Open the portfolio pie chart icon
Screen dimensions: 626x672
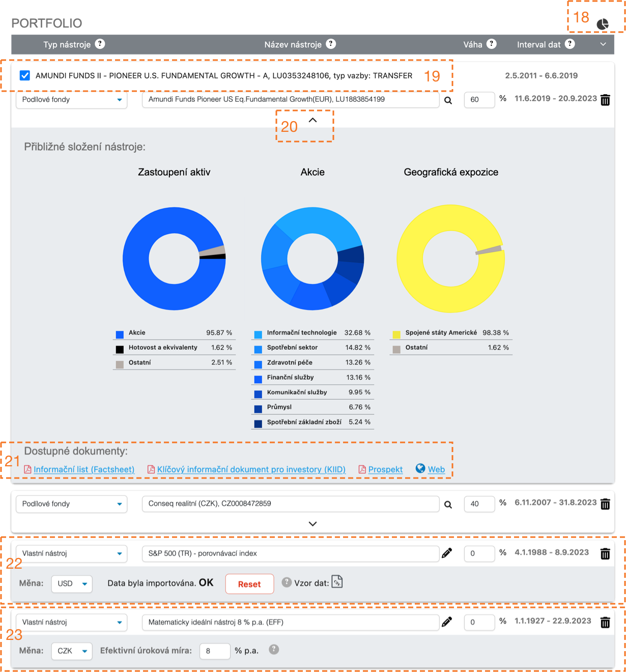603,24
